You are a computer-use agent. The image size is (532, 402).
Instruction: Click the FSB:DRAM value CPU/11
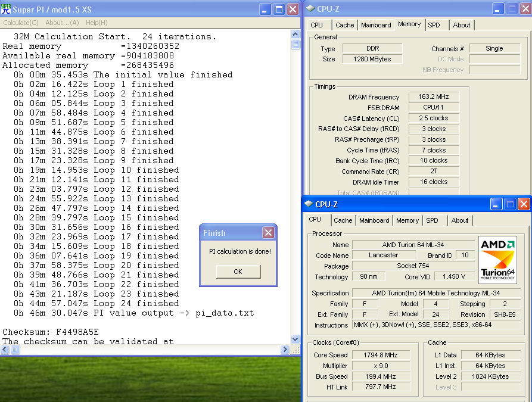pos(434,108)
